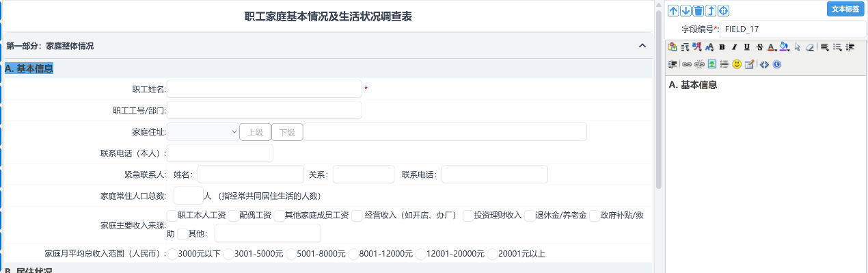Screen dimensions: 868x273
Task: Remove hyperlink with broken chain icon
Action: point(699,64)
